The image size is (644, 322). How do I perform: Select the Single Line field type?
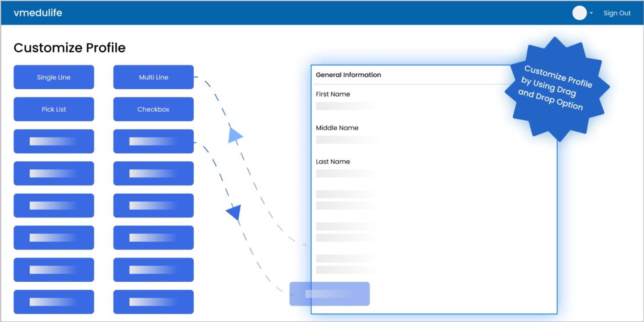click(x=54, y=77)
